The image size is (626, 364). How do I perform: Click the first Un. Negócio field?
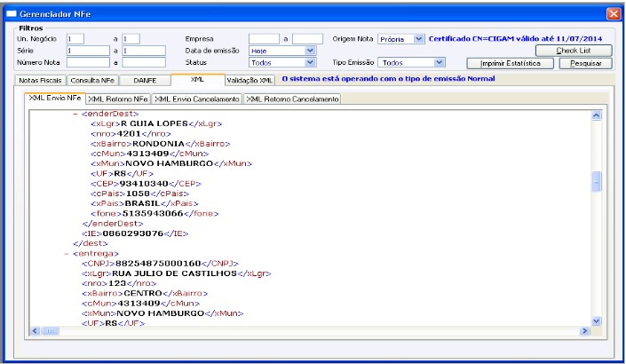coord(75,39)
